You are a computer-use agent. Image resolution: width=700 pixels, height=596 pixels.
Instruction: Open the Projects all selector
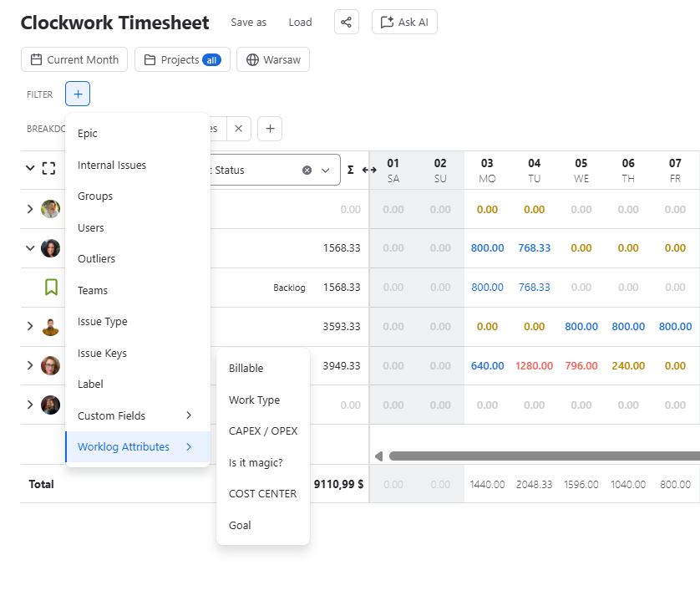(182, 59)
